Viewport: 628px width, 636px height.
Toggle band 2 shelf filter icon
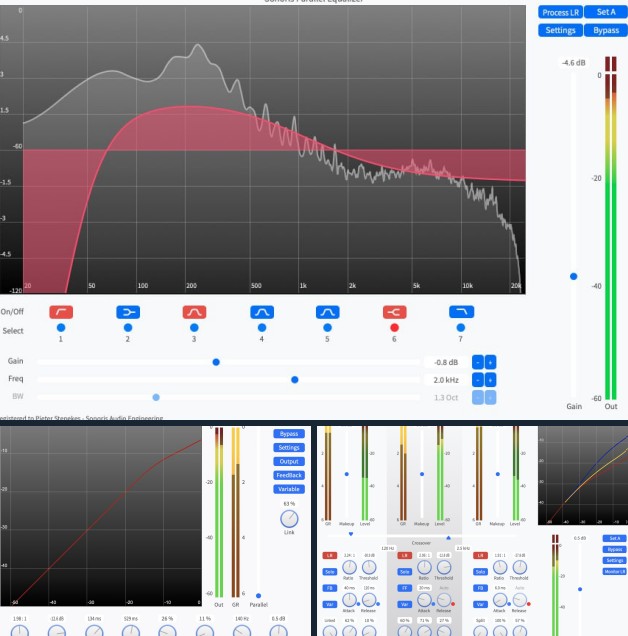click(x=128, y=312)
